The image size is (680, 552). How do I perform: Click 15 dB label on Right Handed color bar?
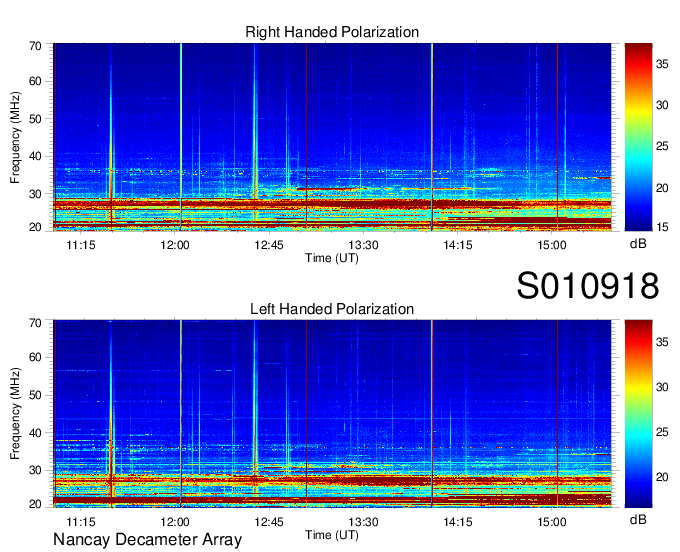pos(662,227)
